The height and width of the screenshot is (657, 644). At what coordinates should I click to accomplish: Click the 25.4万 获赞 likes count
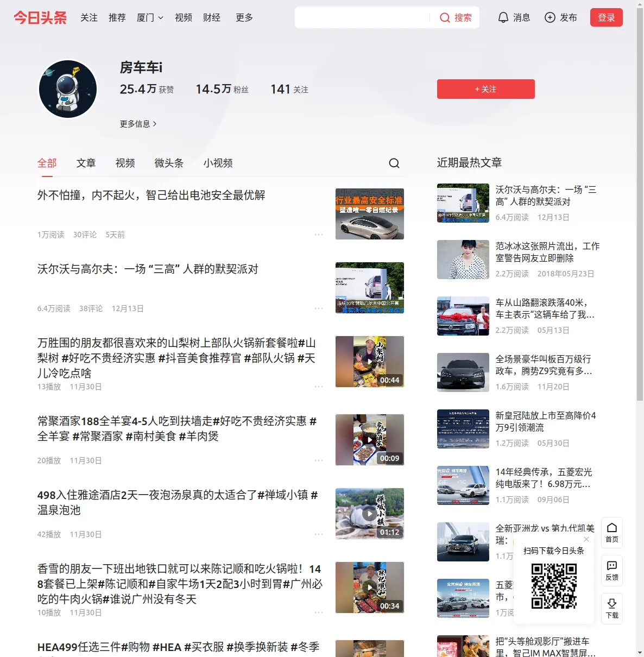[147, 89]
